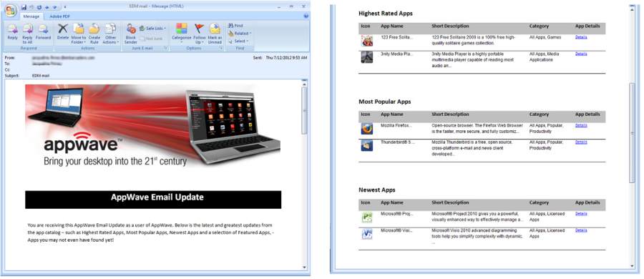Mark the message as Unread

click(x=215, y=34)
